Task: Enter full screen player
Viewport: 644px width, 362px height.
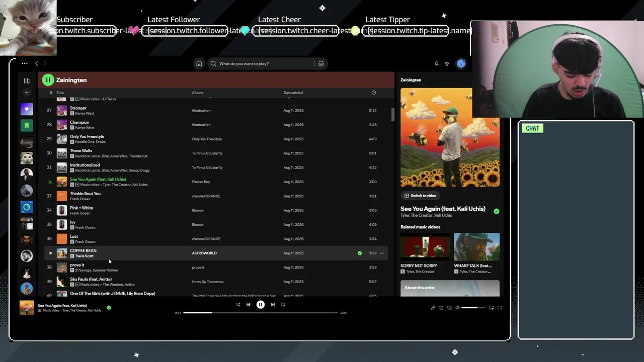Action: pos(500,308)
